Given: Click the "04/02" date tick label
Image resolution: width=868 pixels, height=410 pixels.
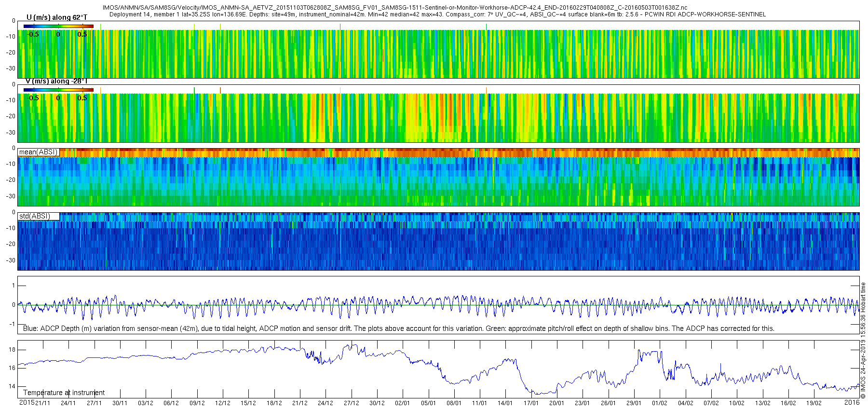Looking at the screenshot, I should [x=685, y=403].
